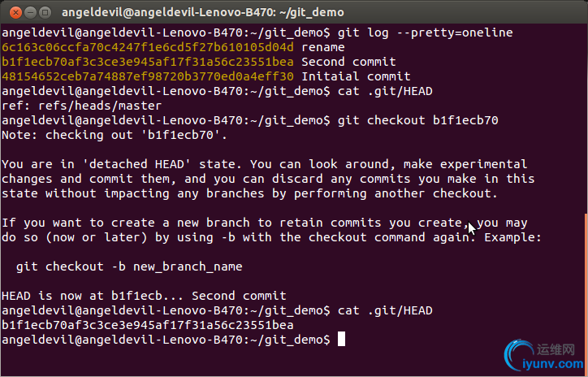The width and height of the screenshot is (588, 377).
Task: Click the full Second commit hash in log
Action: [149, 61]
